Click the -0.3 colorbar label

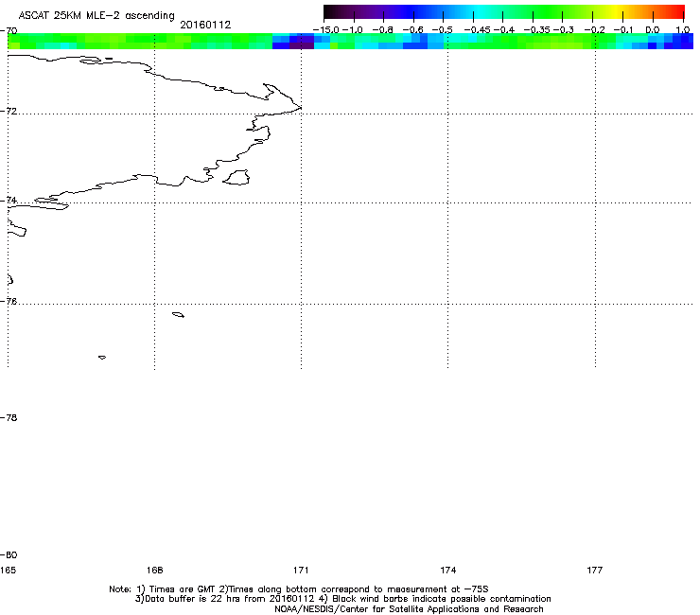tap(564, 30)
